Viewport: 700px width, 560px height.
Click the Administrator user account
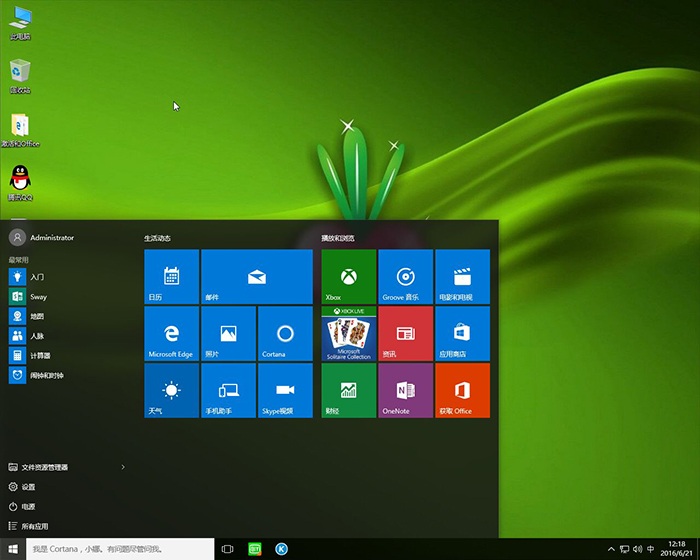click(x=50, y=238)
